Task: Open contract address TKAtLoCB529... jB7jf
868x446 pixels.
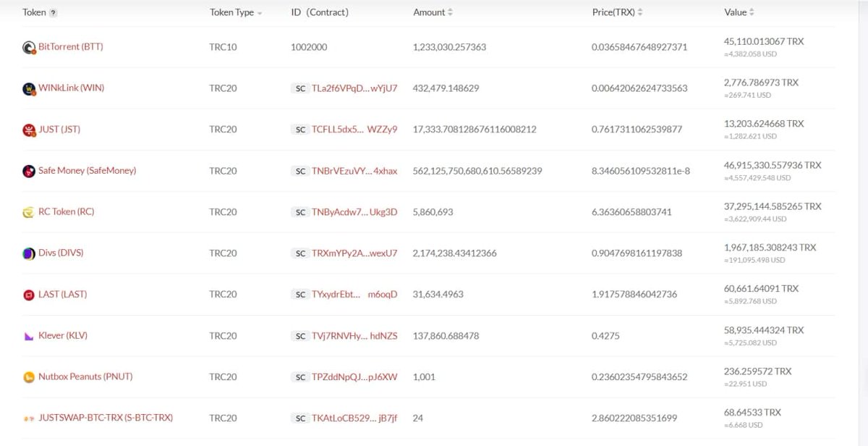Action: (354, 418)
